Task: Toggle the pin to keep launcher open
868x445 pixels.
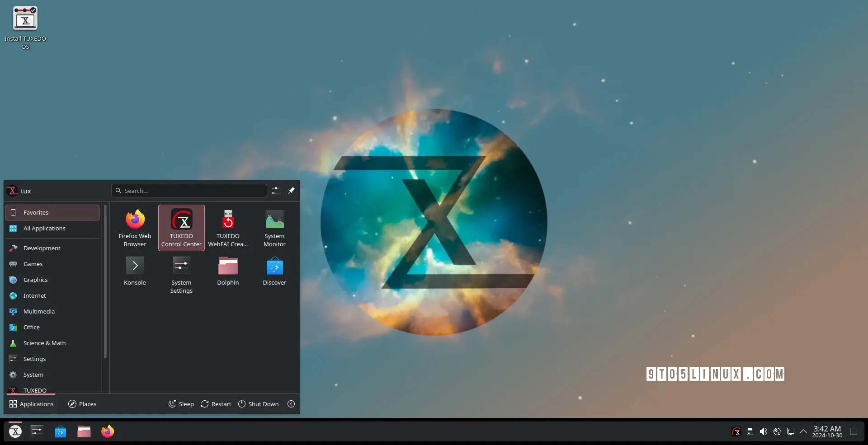Action: 291,191
